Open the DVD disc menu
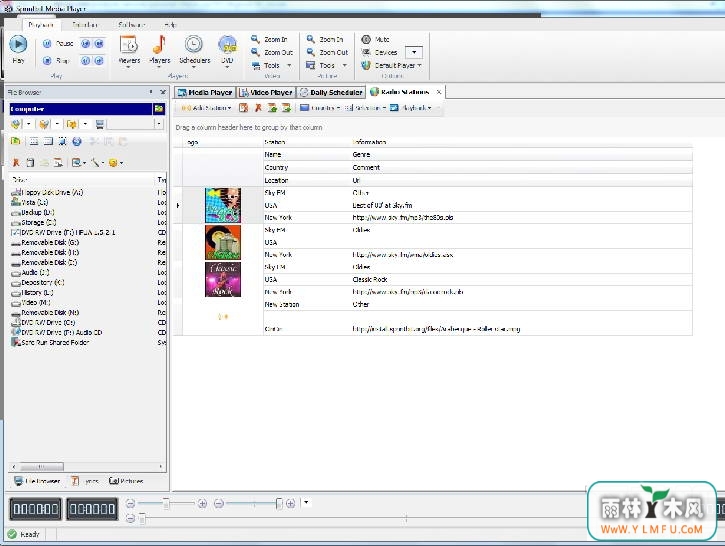Viewport: 725px width, 546px height. click(227, 52)
